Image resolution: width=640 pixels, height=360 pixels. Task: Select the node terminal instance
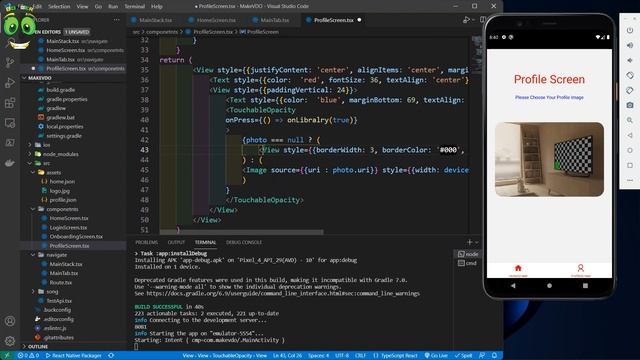pos(468,254)
